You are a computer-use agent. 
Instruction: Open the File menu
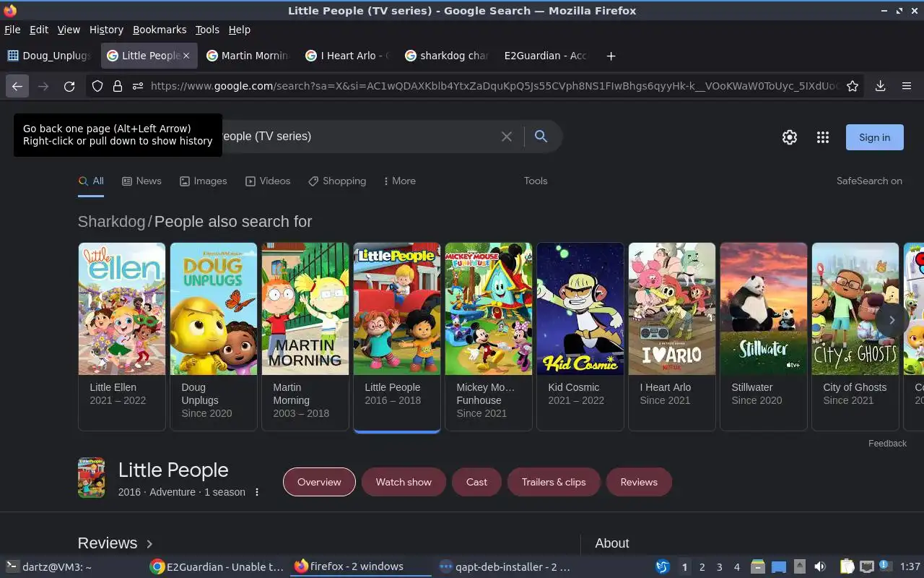point(12,30)
